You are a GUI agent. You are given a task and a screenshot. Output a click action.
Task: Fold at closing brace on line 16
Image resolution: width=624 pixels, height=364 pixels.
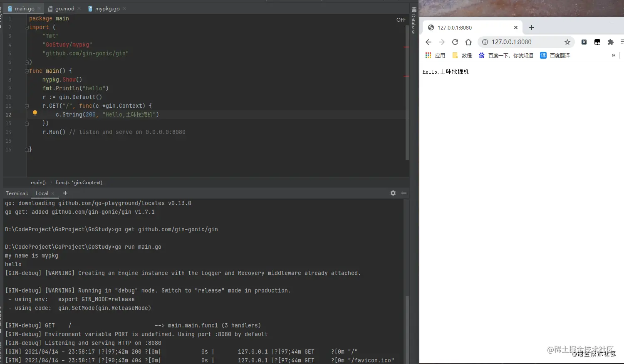[27, 150]
